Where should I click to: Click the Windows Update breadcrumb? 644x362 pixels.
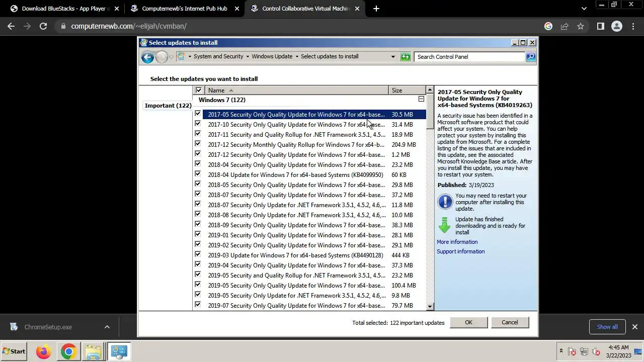[x=272, y=56]
